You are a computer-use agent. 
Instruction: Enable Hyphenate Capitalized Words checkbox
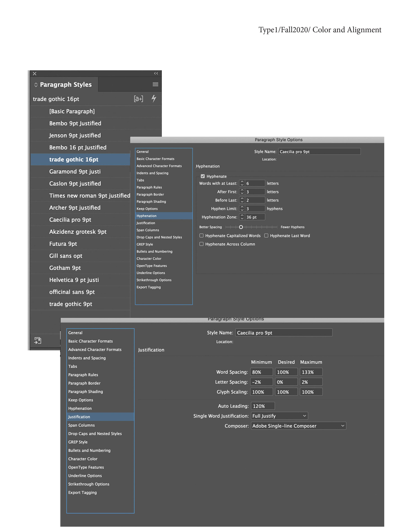(x=202, y=236)
